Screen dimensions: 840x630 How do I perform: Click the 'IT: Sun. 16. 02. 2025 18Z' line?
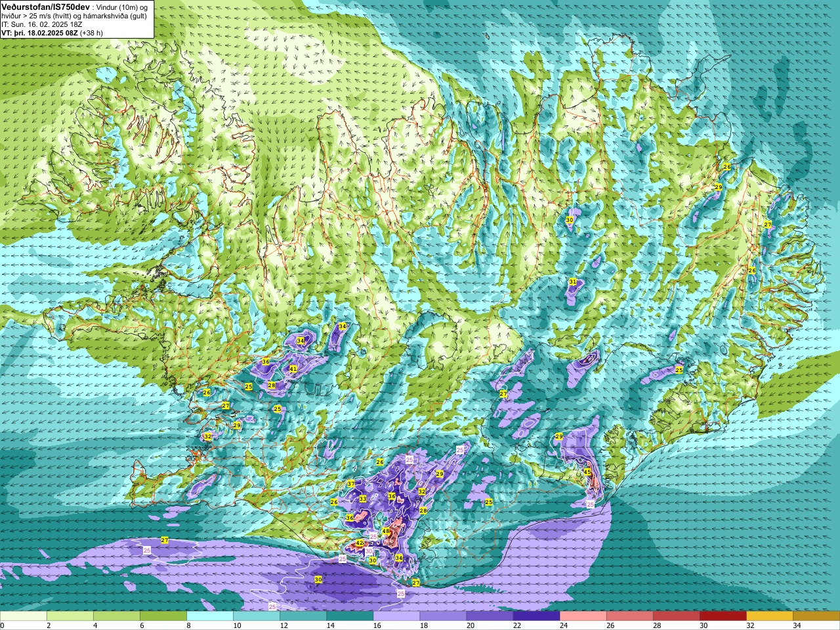click(x=42, y=24)
